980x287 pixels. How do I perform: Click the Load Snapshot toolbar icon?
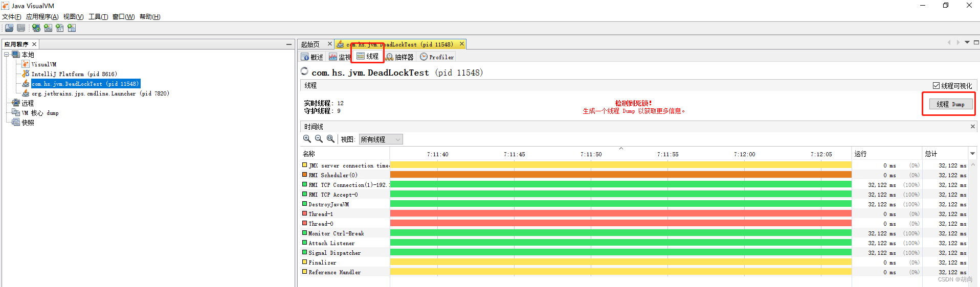tap(9, 28)
